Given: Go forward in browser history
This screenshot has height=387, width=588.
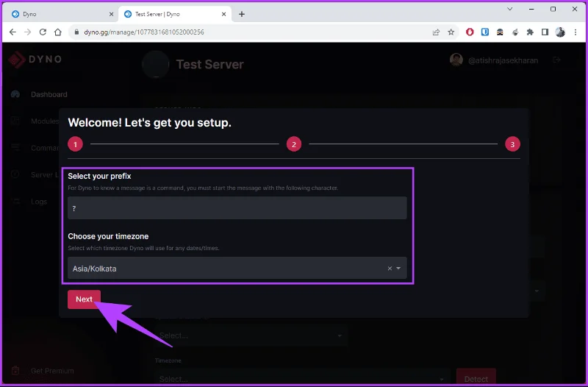Looking at the screenshot, I should (x=28, y=32).
